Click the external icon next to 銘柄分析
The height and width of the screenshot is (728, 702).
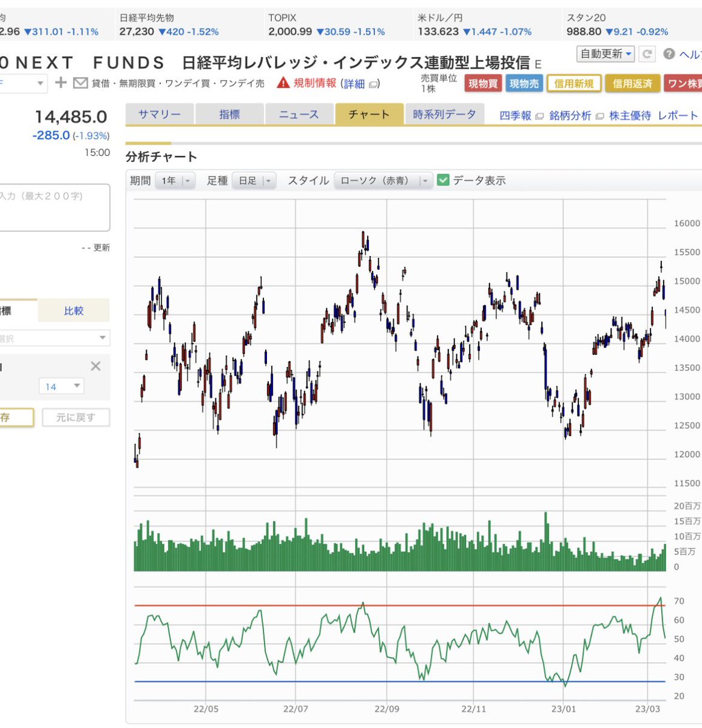pyautogui.click(x=599, y=116)
